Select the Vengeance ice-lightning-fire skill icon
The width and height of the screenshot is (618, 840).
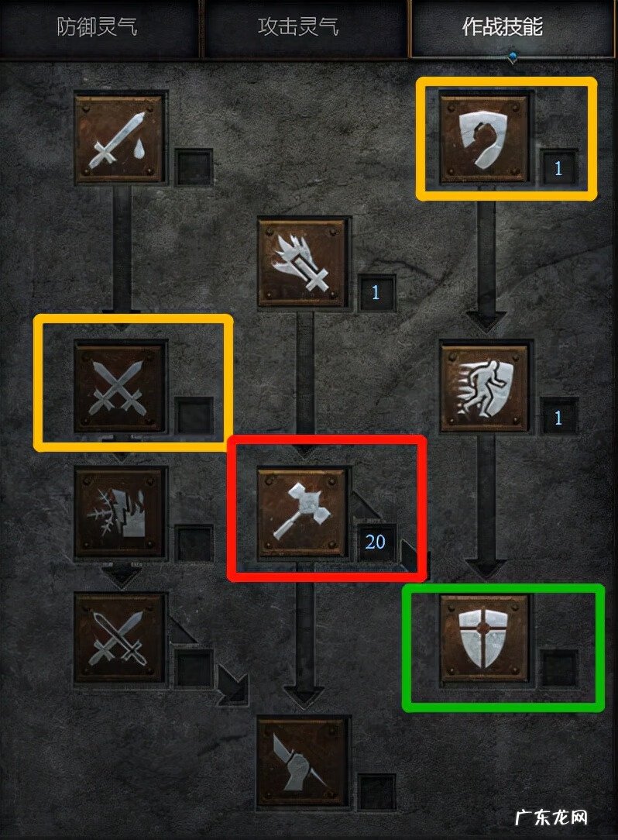pos(118,513)
